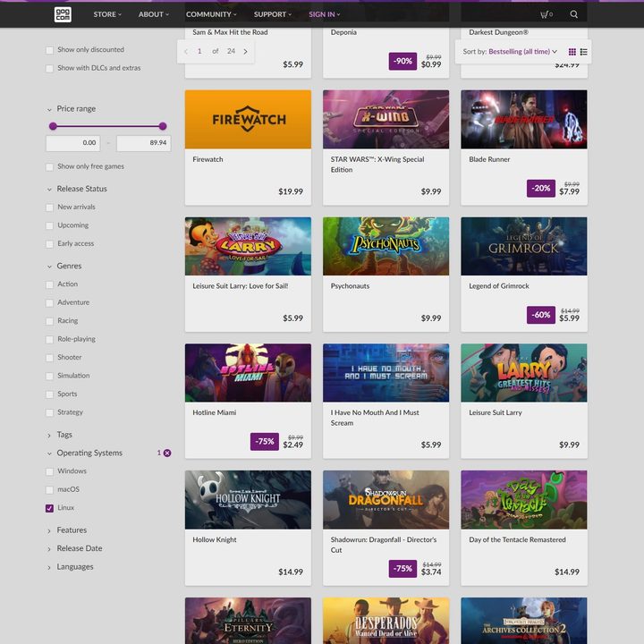Check the Action genre filter
The height and width of the screenshot is (644, 644).
pos(49,284)
